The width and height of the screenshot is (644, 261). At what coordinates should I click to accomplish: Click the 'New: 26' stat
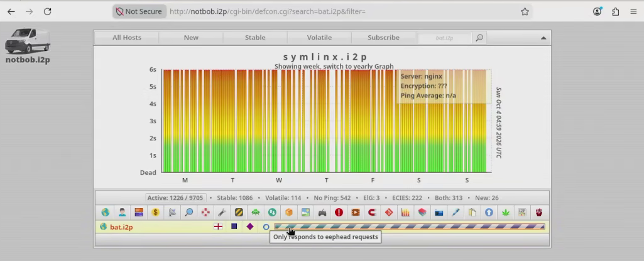point(487,197)
